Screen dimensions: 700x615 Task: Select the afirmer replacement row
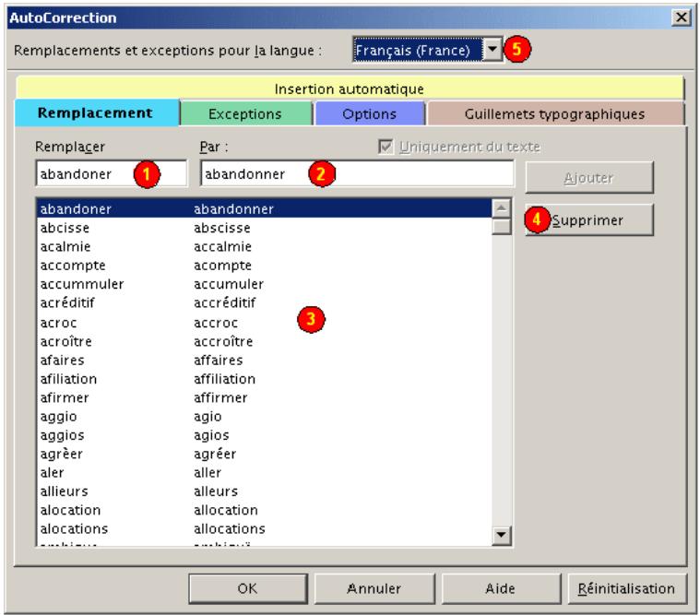coord(265,397)
